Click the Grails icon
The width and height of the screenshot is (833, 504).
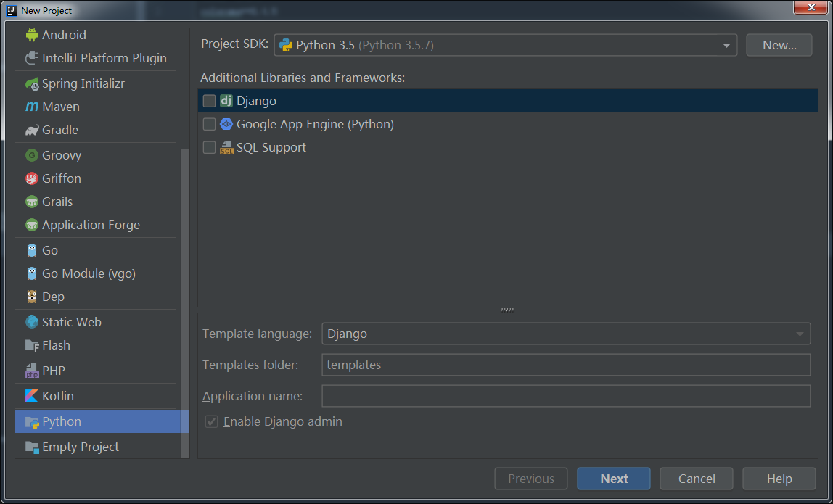[x=32, y=202]
